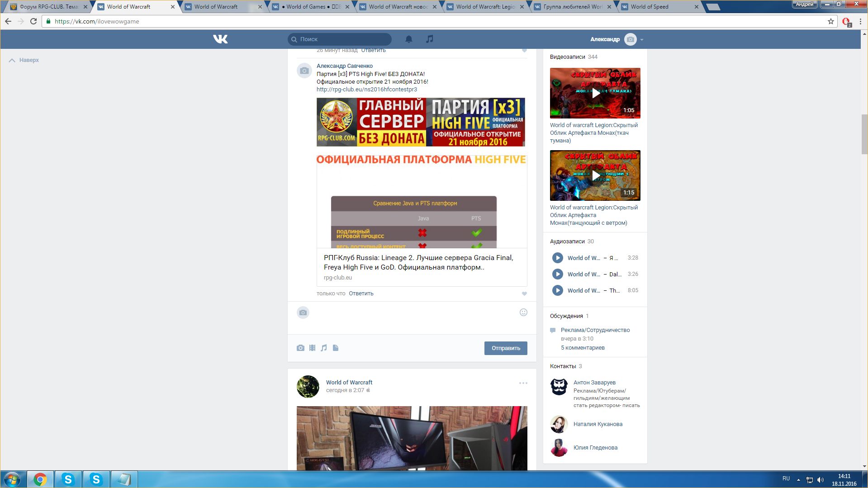This screenshot has height=488, width=868.
Task: Open Наталия Куканова contact
Action: tap(598, 424)
